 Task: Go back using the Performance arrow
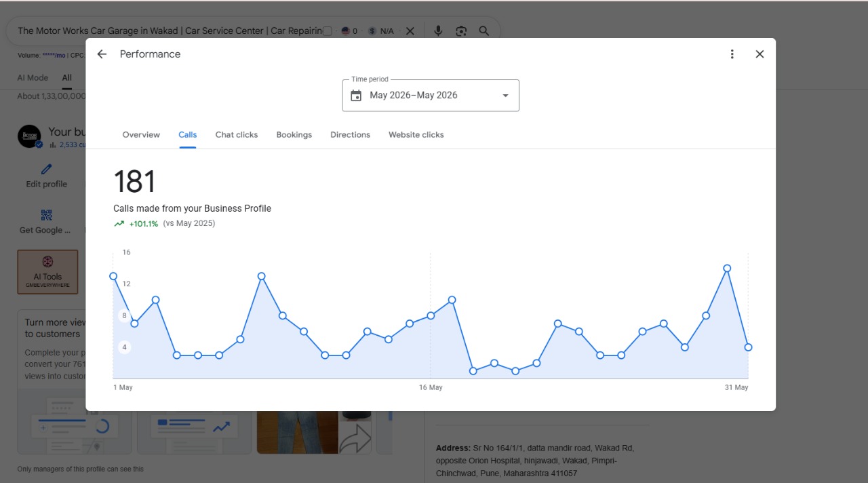coord(102,54)
